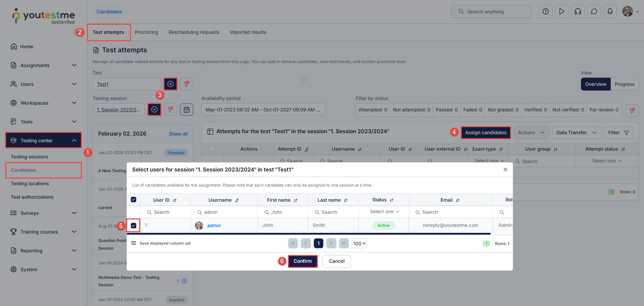Toggle the select-all checkbox in dialog header
The height and width of the screenshot is (306, 644).
tap(134, 200)
